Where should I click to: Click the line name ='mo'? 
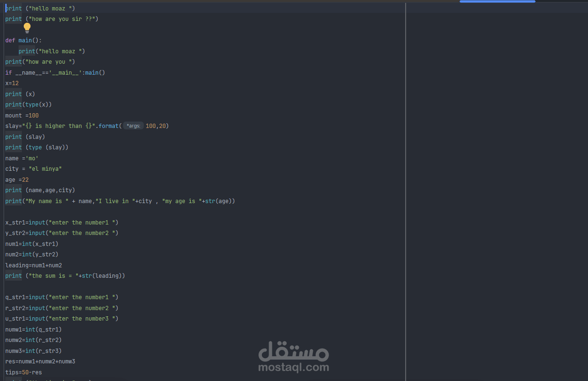22,158
